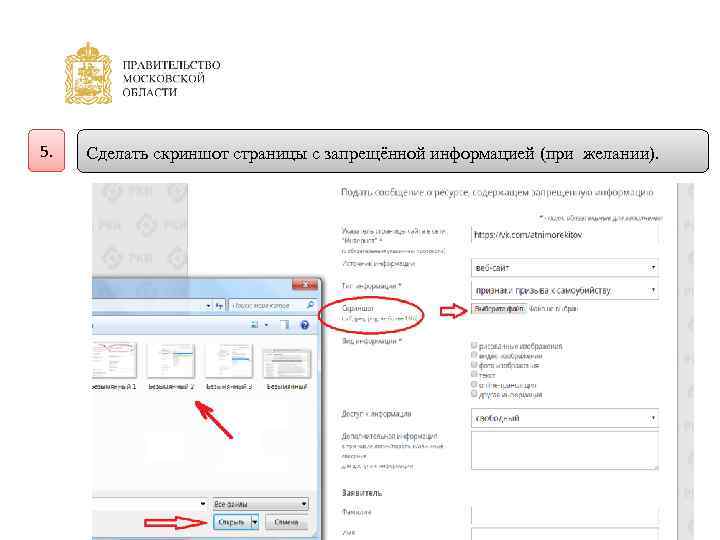Screen dimensions: 720x540
Task: Open the 'веб-сайт' source dropdown
Action: pyautogui.click(x=565, y=267)
